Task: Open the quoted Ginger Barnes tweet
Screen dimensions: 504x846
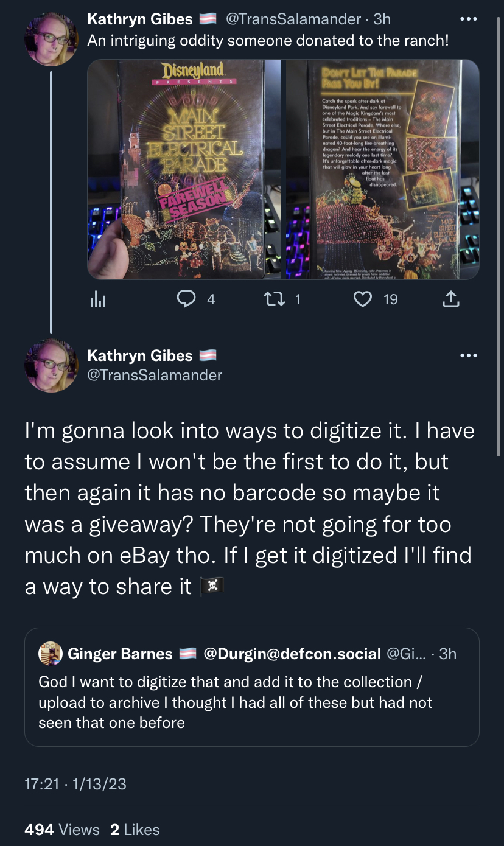Action: click(252, 687)
